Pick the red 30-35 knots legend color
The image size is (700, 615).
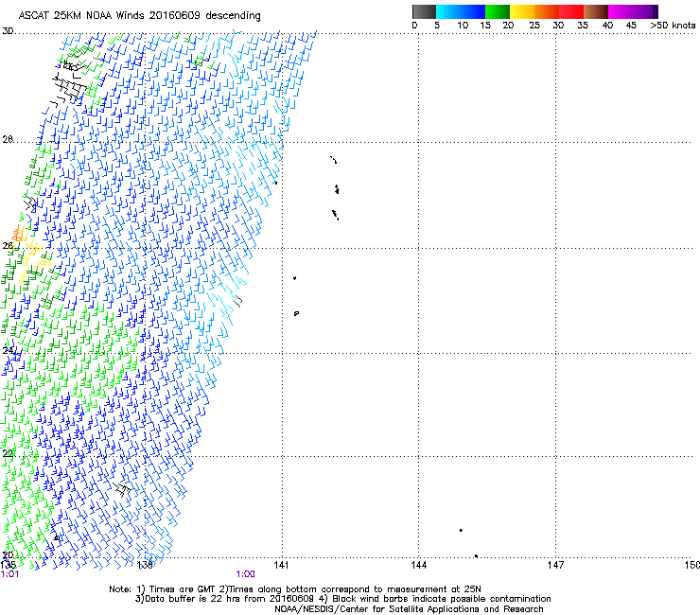[x=571, y=11]
